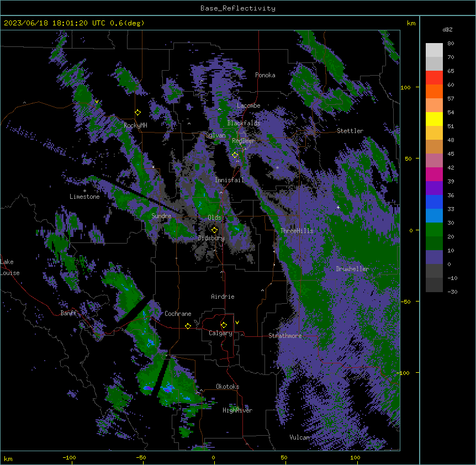This screenshot has width=476, height=465.
Task: Select the pink 45-42 dBZ legend swatch
Action: [x=434, y=160]
